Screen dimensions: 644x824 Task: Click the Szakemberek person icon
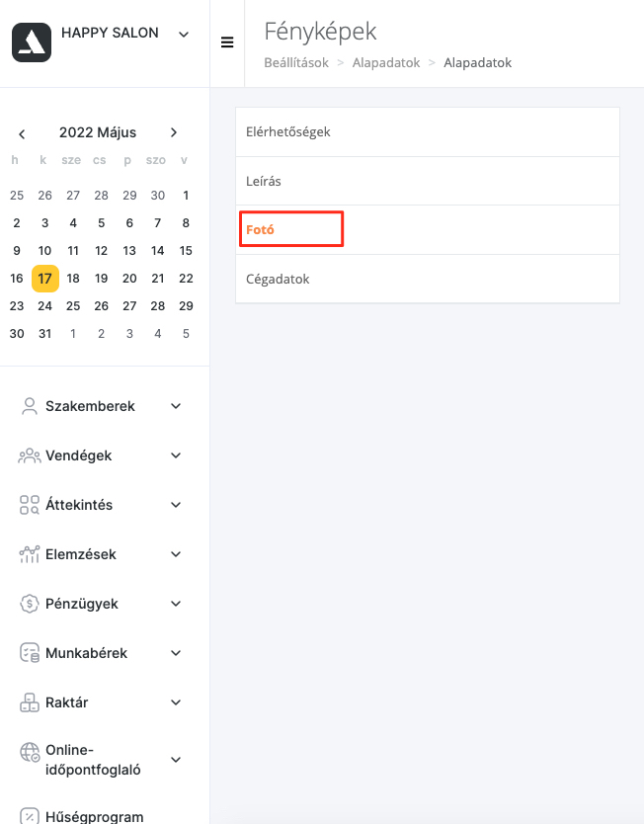(30, 406)
